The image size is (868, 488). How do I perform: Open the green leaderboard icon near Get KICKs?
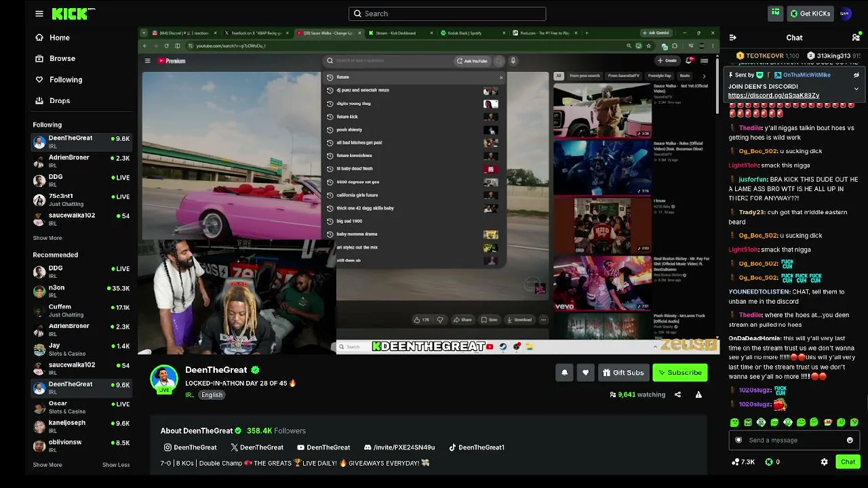776,13
